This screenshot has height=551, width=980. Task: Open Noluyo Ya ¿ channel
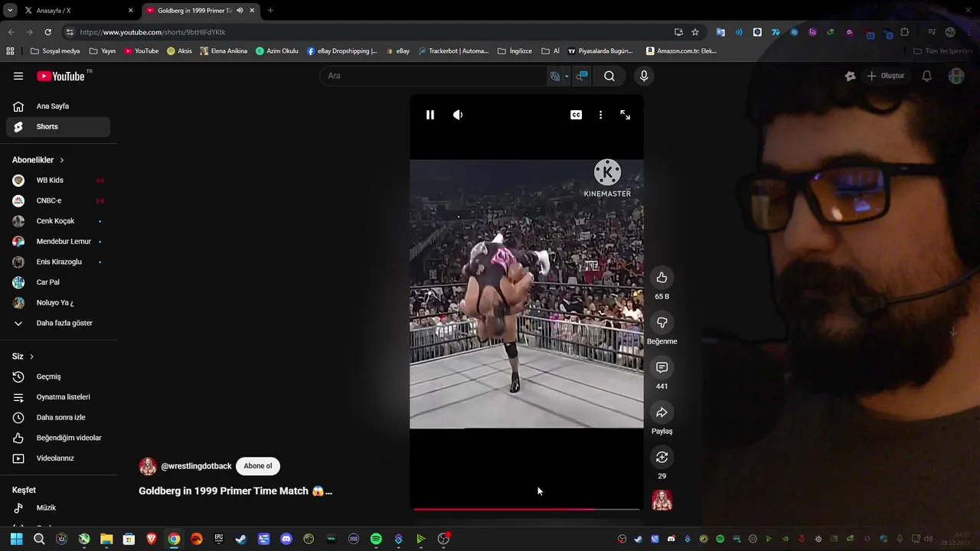pyautogui.click(x=58, y=302)
